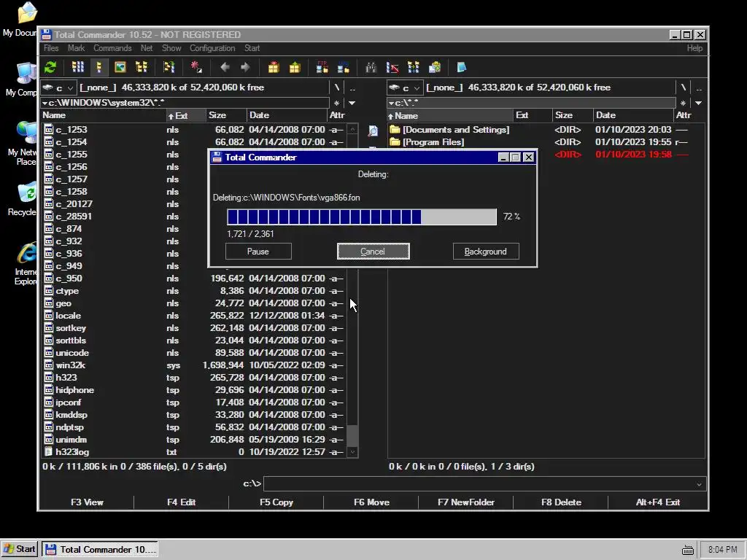Open right panel directory history arrow
Screen dimensions: 747x560
coord(698,103)
